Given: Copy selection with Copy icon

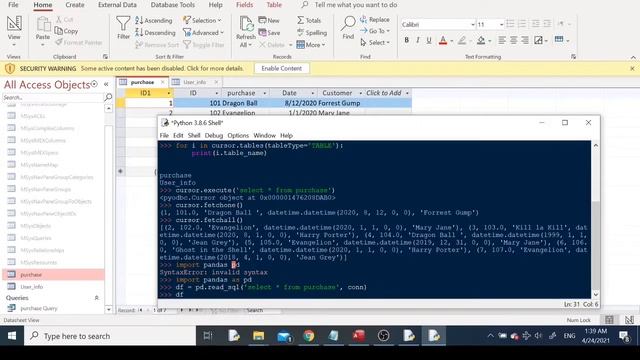Looking at the screenshot, I should 66,31.
